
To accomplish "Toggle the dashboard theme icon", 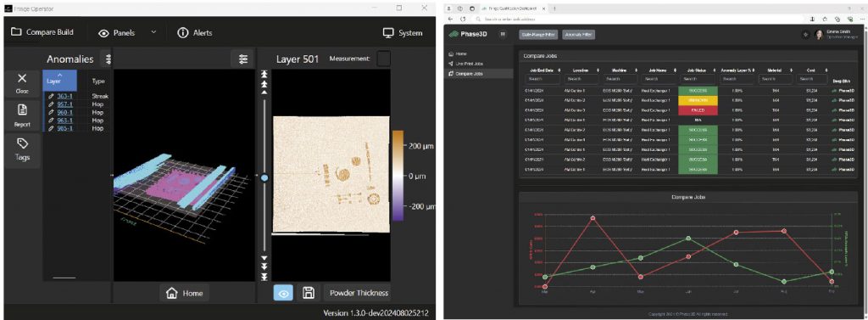I will [805, 35].
